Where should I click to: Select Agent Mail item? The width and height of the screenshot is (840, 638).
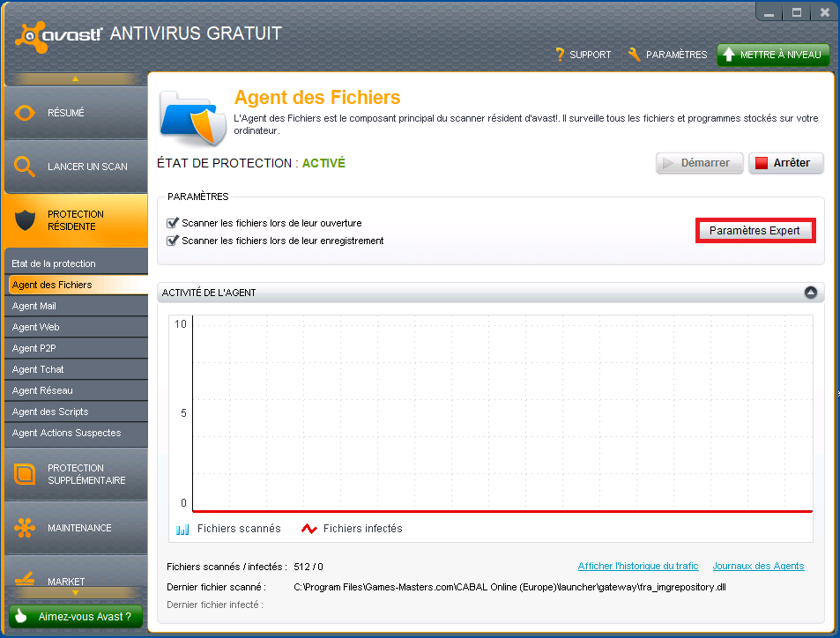click(76, 306)
